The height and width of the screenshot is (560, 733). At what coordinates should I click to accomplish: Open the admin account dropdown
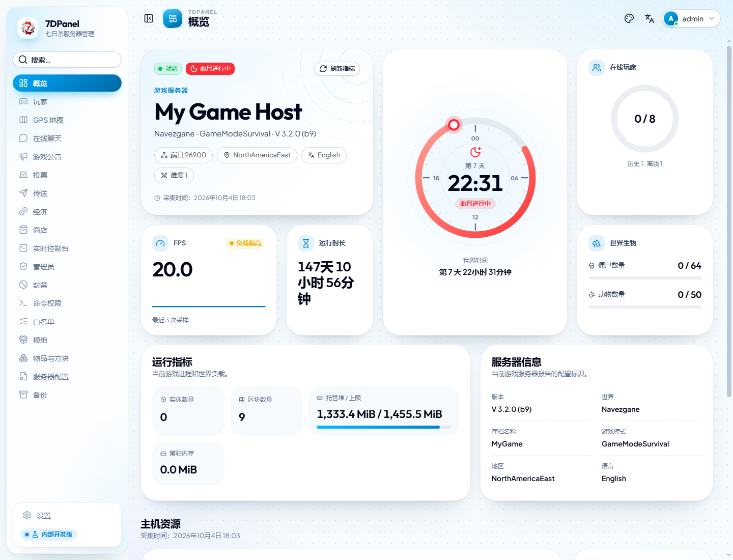[691, 18]
